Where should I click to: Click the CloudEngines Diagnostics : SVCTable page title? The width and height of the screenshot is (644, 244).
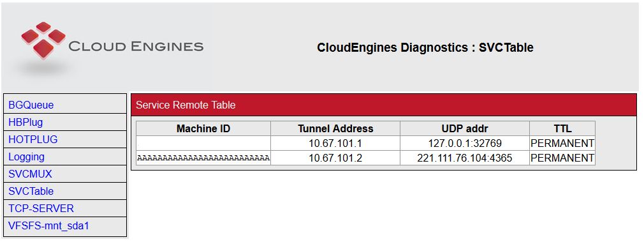pyautogui.click(x=425, y=48)
